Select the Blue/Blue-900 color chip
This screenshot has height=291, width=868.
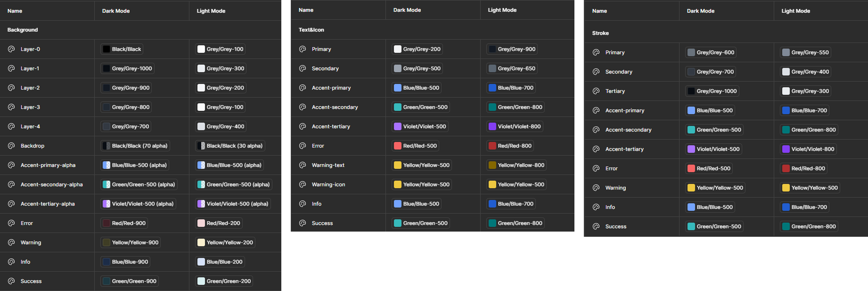125,262
